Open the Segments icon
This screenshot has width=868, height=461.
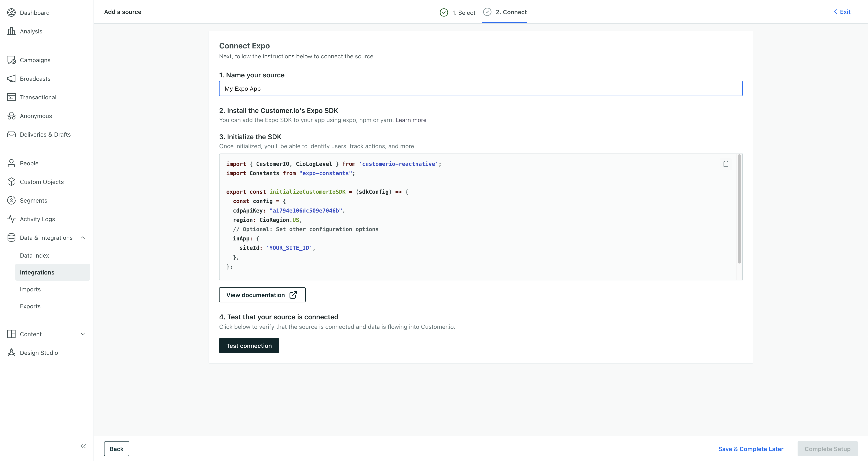tap(11, 200)
